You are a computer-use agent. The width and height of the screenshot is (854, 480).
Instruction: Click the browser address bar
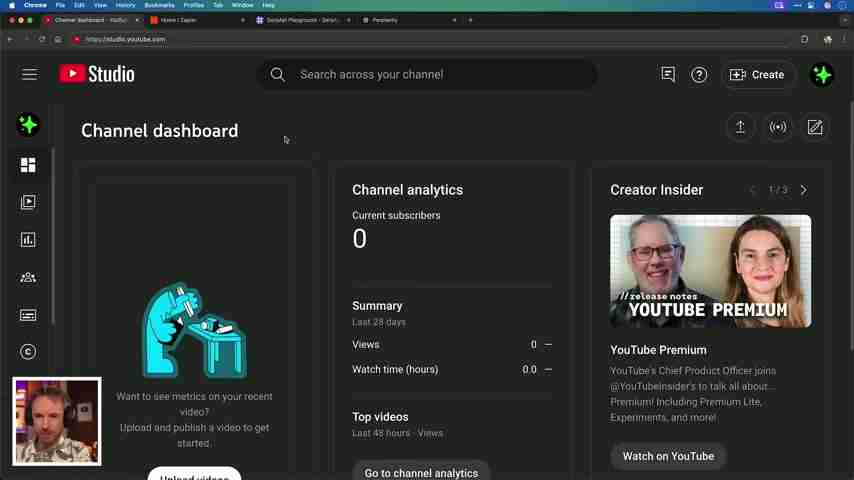(430, 39)
